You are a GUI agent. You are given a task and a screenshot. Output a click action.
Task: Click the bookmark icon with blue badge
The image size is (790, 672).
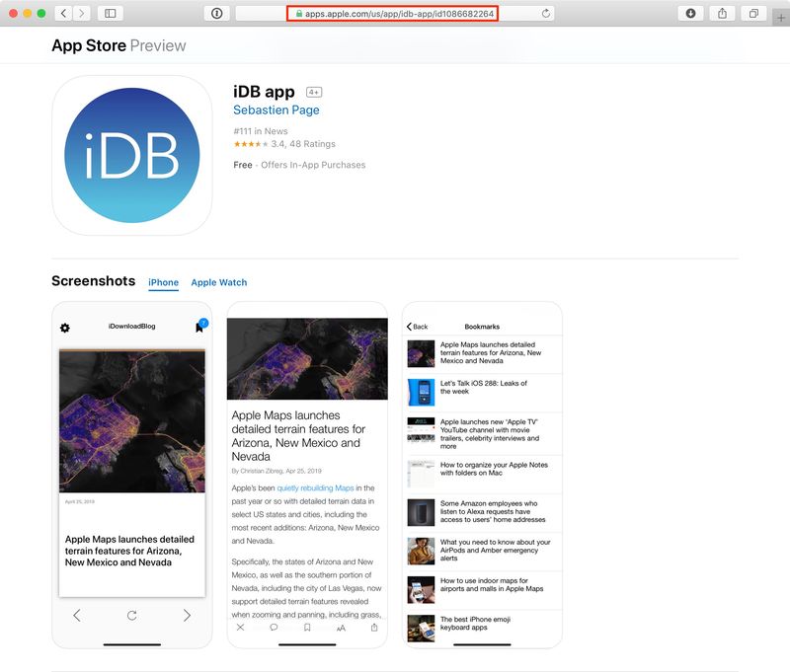pos(200,327)
